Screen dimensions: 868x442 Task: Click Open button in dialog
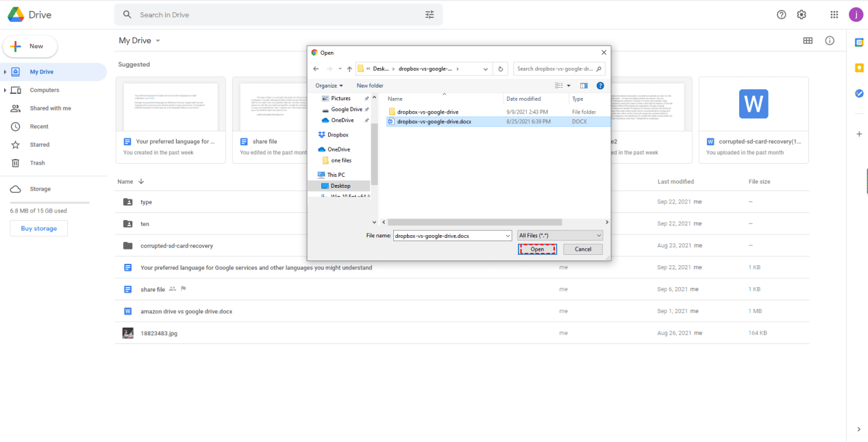pyautogui.click(x=537, y=249)
